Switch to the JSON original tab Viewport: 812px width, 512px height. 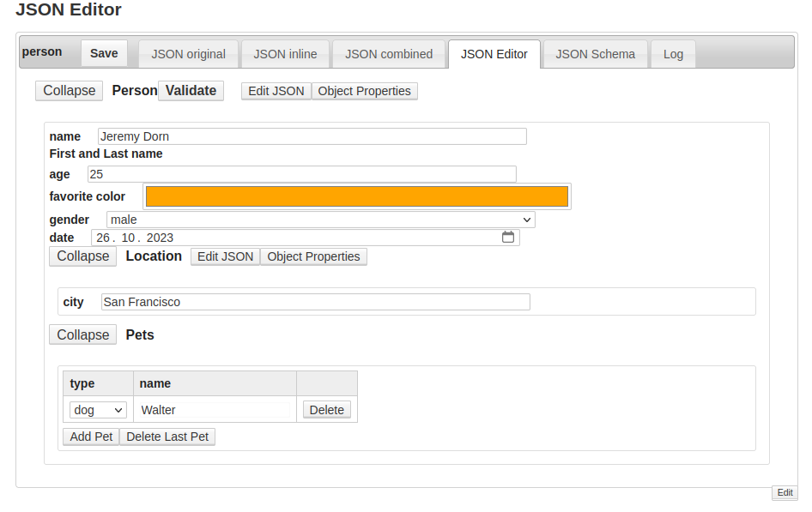(188, 54)
